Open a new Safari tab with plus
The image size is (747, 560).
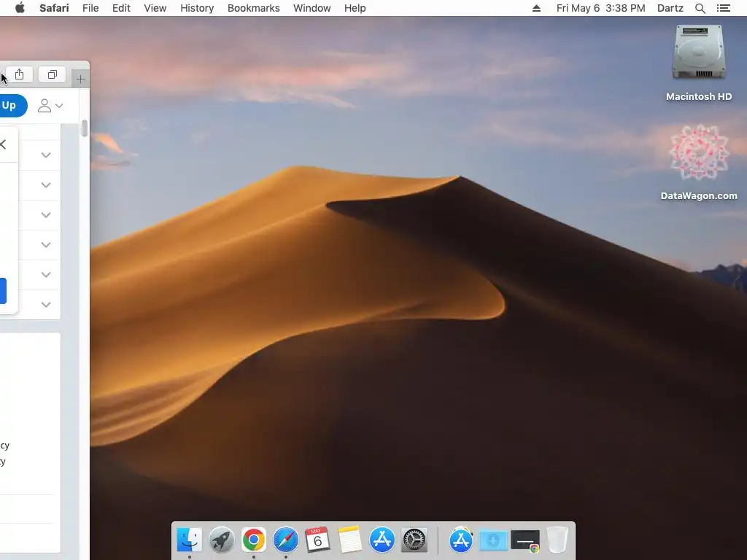(80, 79)
